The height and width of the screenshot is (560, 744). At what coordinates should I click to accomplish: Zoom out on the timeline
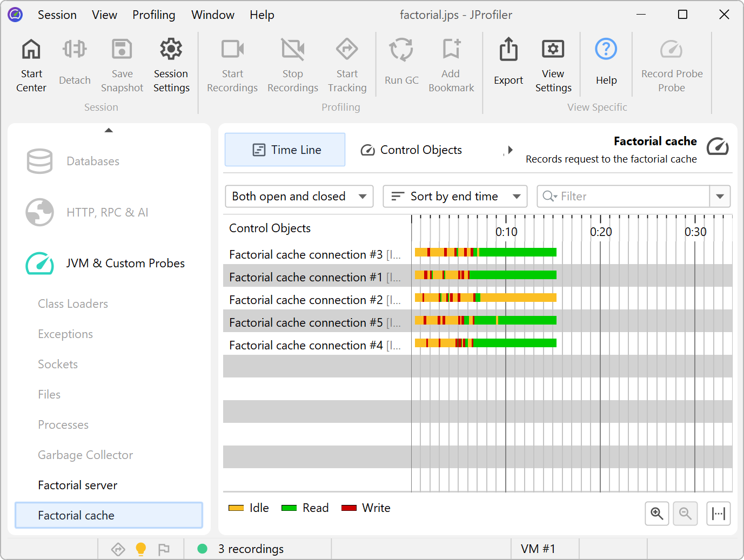(x=685, y=513)
